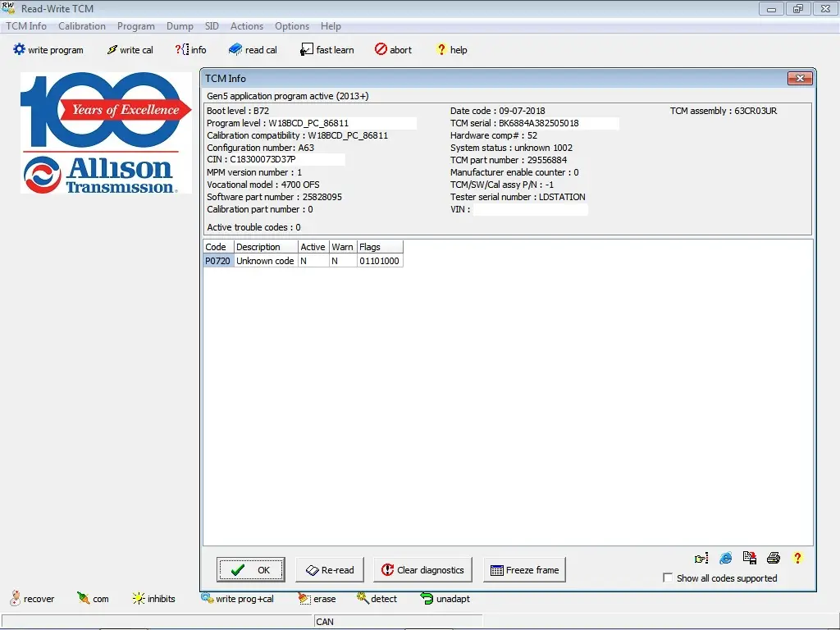The image size is (840, 630).
Task: Select the fast learn tool
Action: click(x=326, y=49)
